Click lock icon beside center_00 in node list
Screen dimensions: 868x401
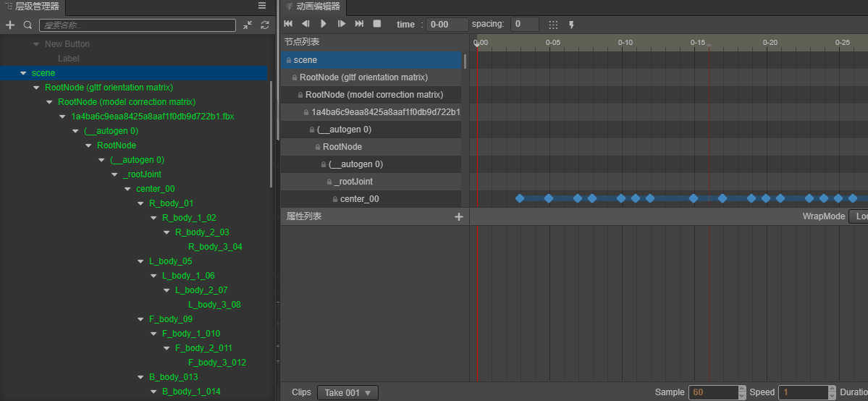tap(335, 199)
